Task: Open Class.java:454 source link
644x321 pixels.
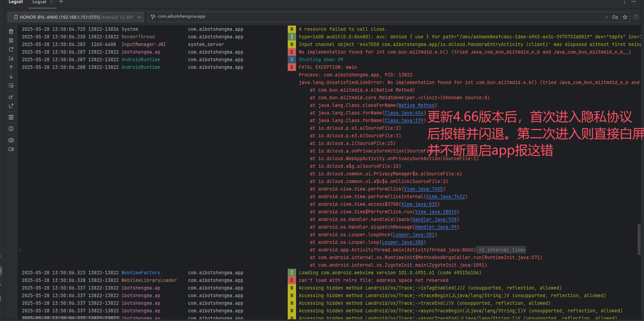Action: coord(404,113)
